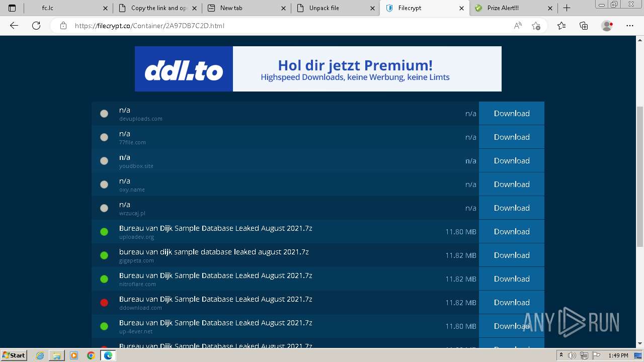Image resolution: width=644 pixels, height=362 pixels.
Task: Close the Prize Alert tab
Action: pyautogui.click(x=550, y=8)
